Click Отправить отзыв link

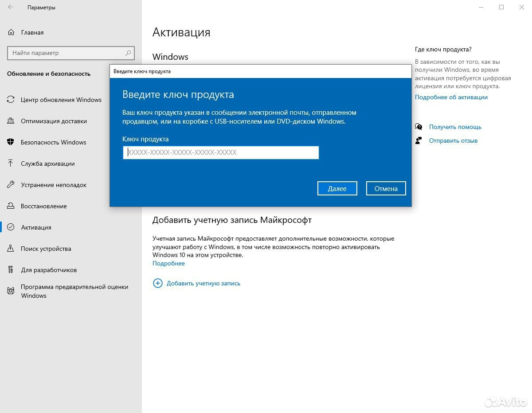(x=453, y=140)
